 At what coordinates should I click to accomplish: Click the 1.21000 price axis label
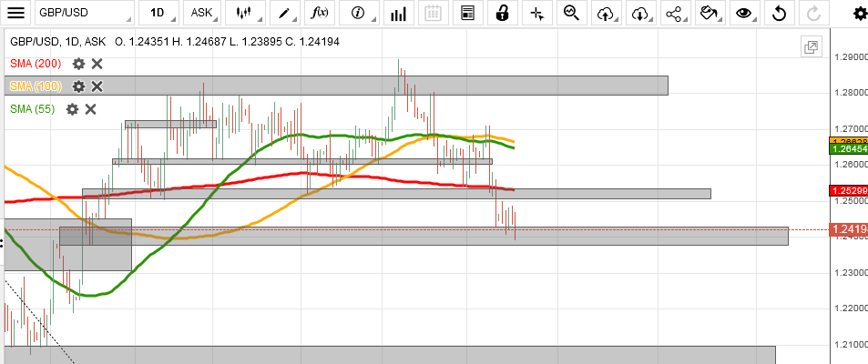coord(851,345)
